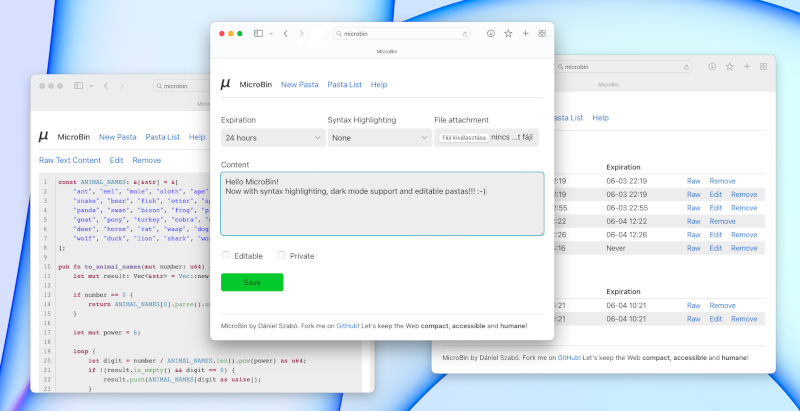Viewport: 800px width, 411px height.
Task: Click Raw in the 06-03 22:55 row
Action: point(693,208)
